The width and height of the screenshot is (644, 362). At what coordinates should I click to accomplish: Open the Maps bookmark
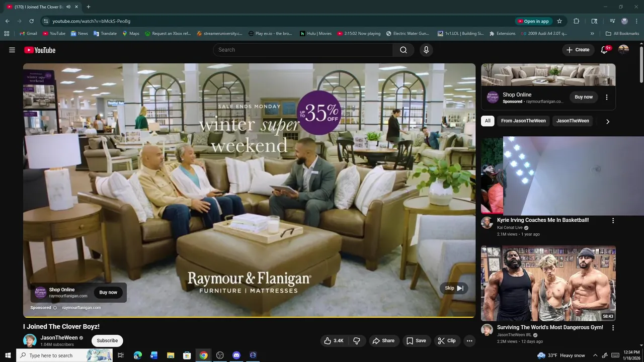pyautogui.click(x=131, y=34)
